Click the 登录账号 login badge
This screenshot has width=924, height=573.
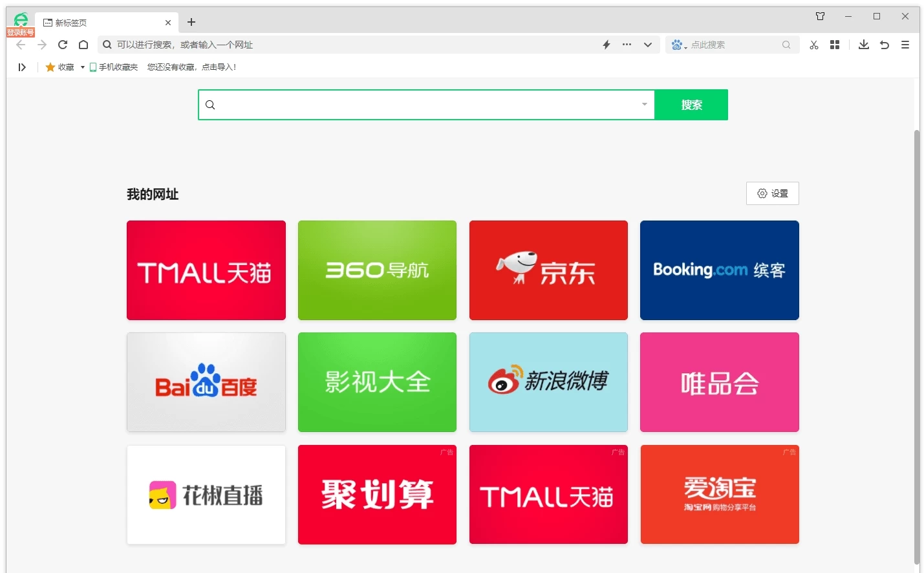tap(21, 32)
